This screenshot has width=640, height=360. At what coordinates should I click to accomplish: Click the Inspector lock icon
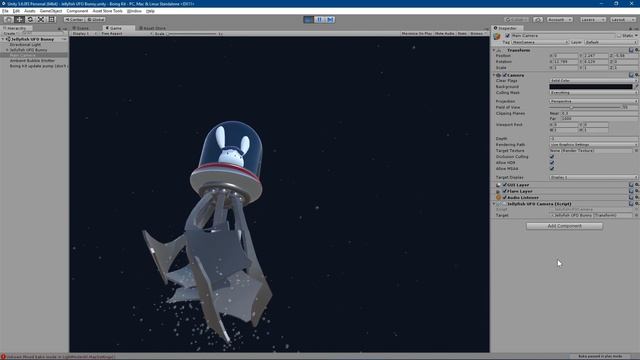pos(631,28)
